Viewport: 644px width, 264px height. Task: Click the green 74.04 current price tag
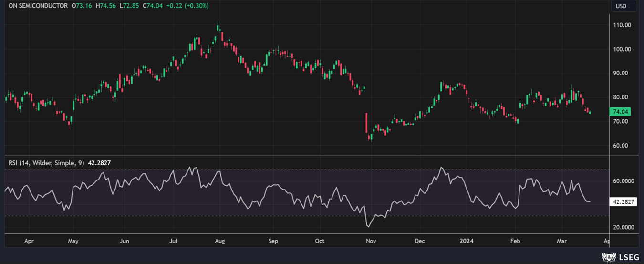coord(620,112)
